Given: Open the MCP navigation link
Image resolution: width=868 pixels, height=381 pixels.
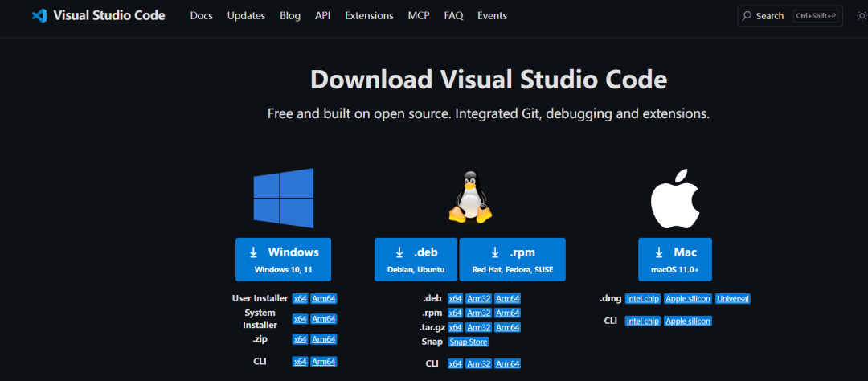Looking at the screenshot, I should click(x=419, y=15).
